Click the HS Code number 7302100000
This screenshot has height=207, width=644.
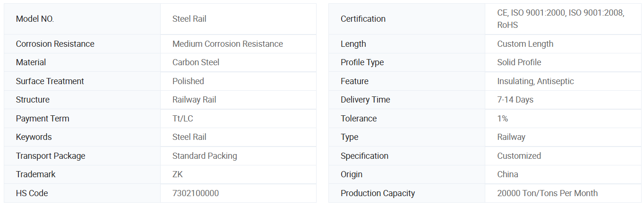[195, 193]
